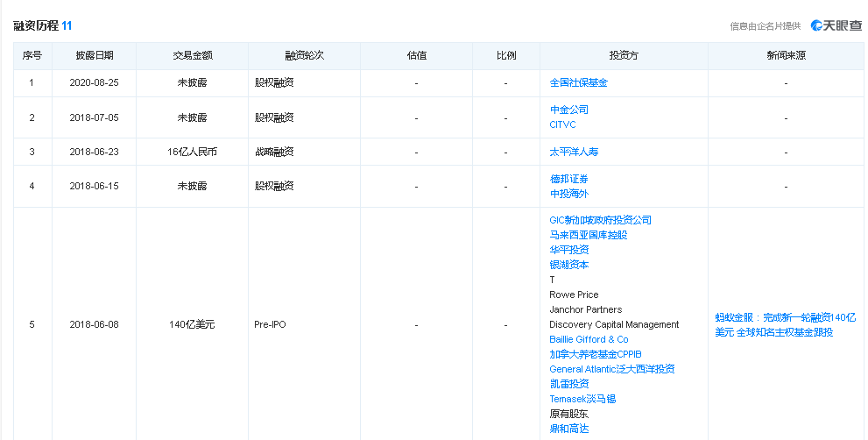
Task: Select the date 2018-06-08 cell
Action: 94,324
